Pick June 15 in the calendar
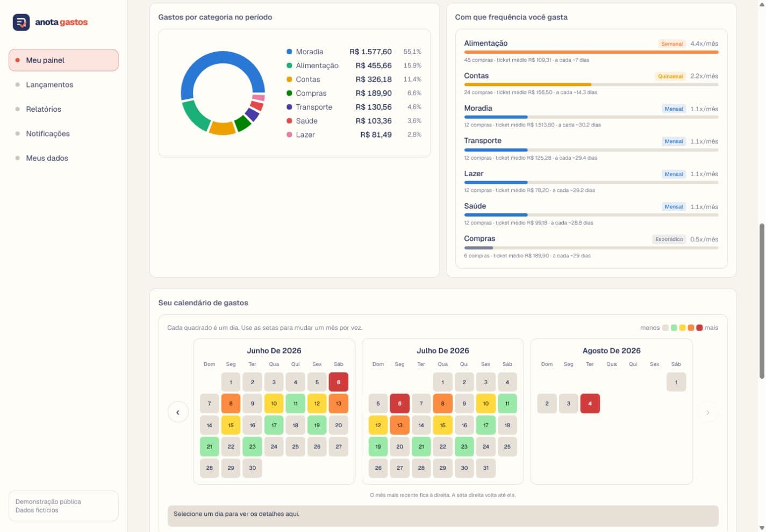This screenshot has width=766, height=532. pyautogui.click(x=231, y=425)
